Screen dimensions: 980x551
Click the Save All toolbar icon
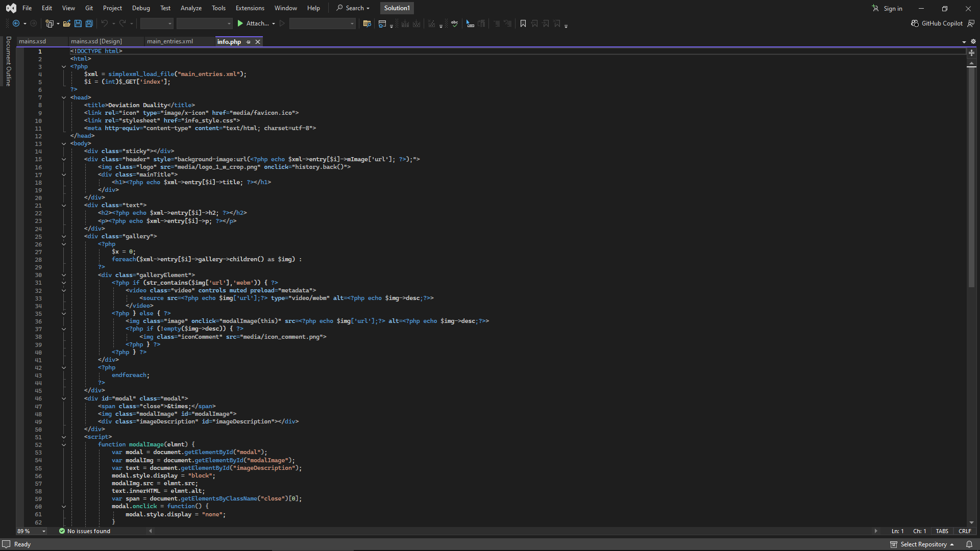point(89,23)
